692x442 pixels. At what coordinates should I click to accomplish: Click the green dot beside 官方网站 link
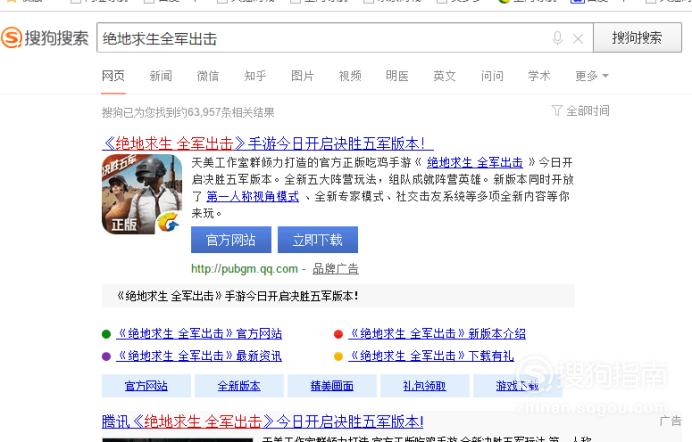106,334
